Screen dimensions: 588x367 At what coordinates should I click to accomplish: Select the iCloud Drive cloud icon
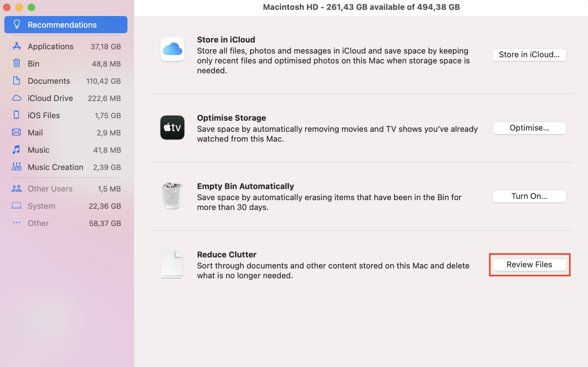pyautogui.click(x=16, y=98)
